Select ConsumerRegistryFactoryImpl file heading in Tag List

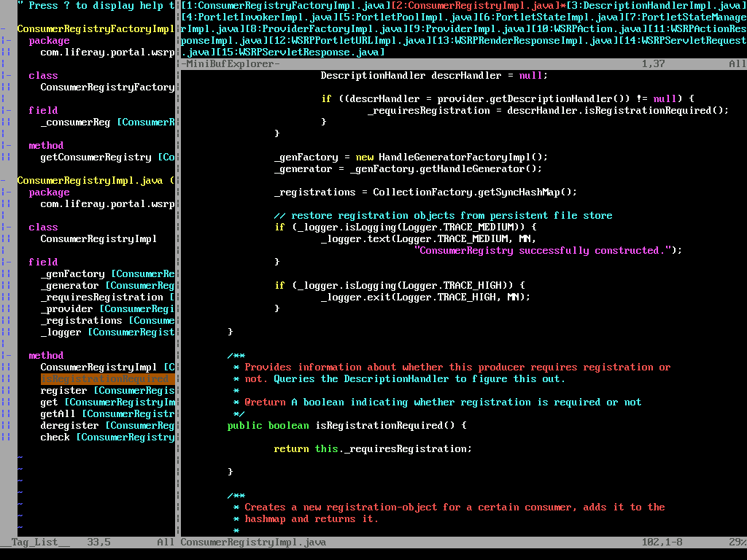click(96, 29)
